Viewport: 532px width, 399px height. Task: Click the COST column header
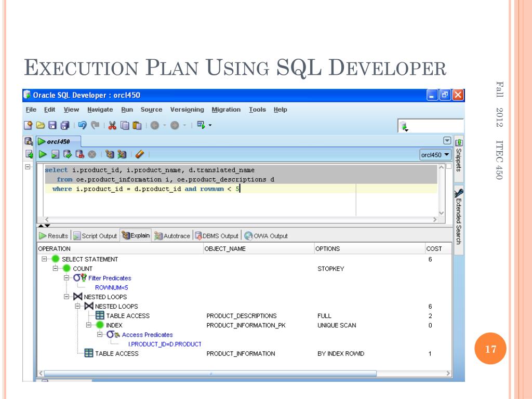[438, 249]
